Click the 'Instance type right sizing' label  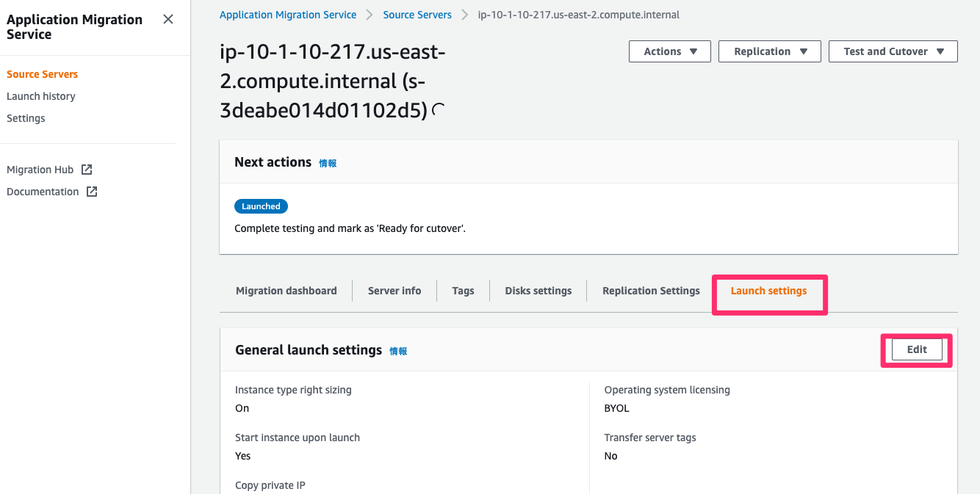point(293,390)
